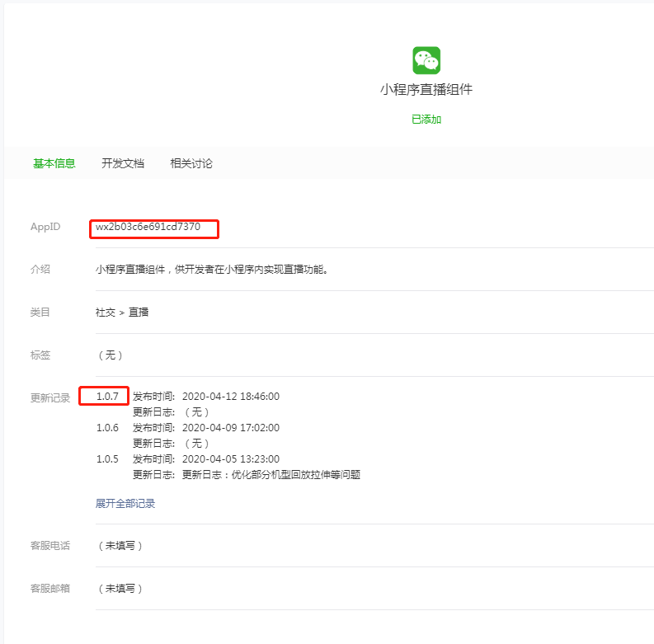654x644 pixels.
Task: Click version number 1.0.5
Action: 107,458
